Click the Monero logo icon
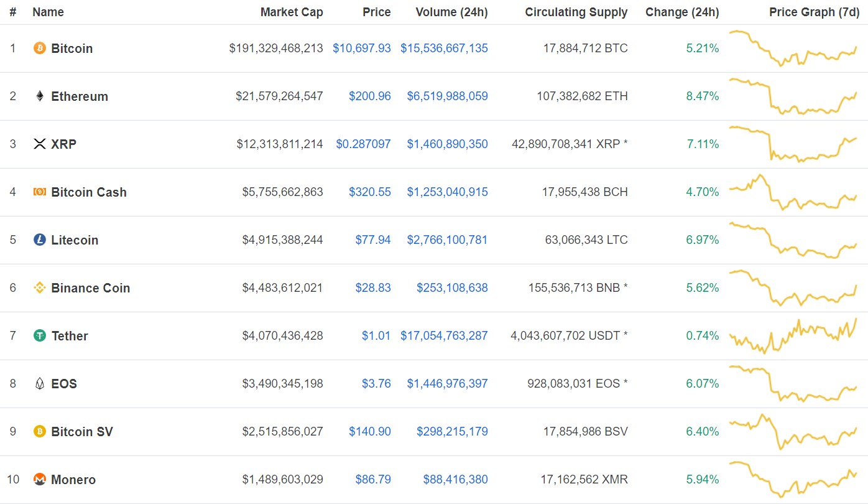Screen dimensions: 868x504 pos(40,479)
